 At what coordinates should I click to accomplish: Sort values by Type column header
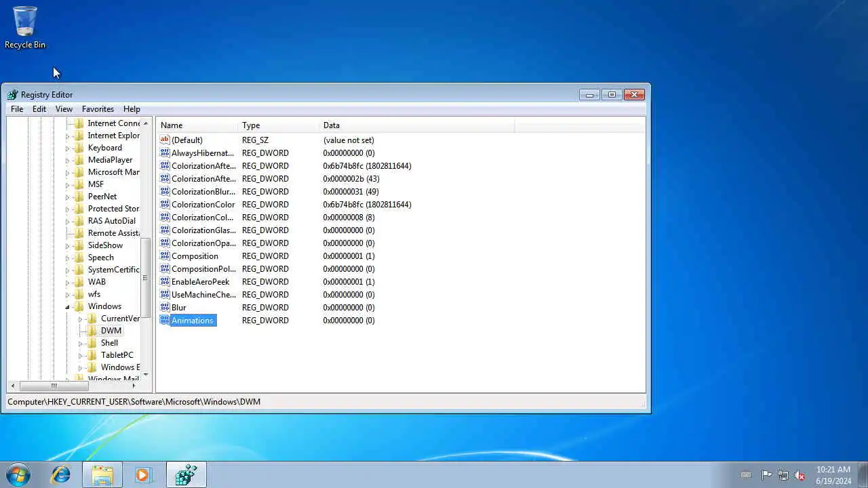279,125
